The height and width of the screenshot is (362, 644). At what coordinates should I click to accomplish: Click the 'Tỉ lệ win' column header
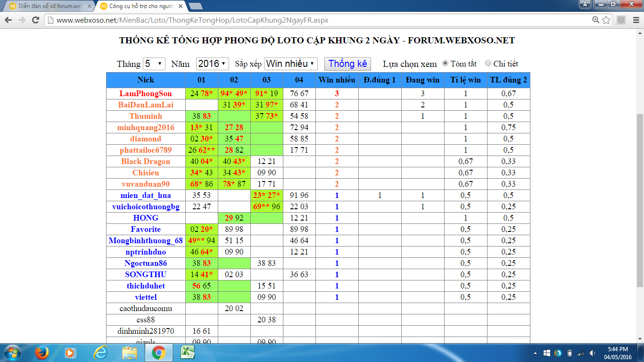(x=465, y=80)
